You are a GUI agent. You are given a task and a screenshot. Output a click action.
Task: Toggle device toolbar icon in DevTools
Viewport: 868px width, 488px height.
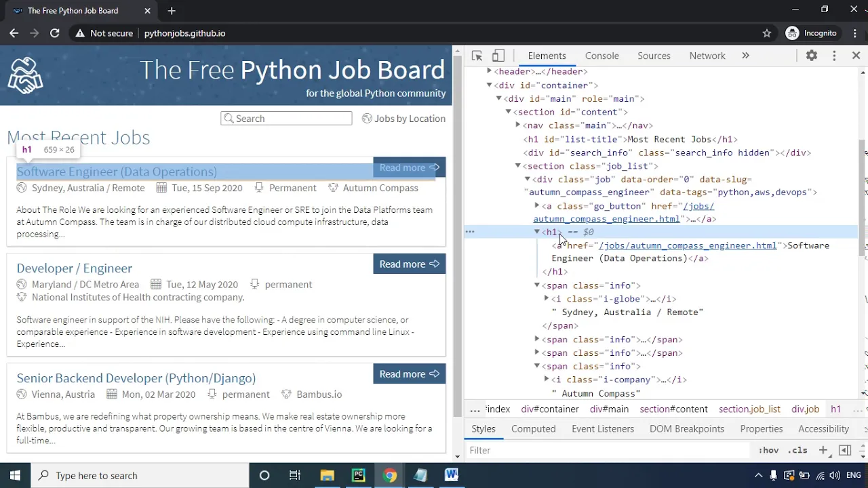click(x=498, y=56)
